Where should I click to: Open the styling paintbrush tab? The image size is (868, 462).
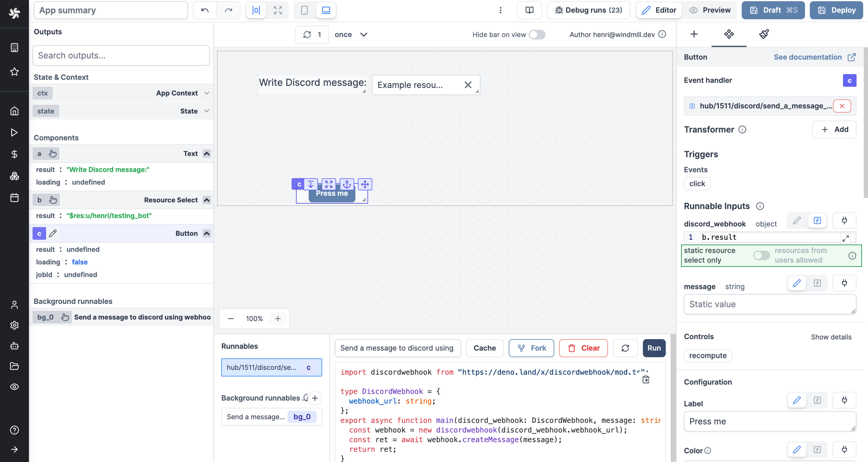tap(764, 34)
